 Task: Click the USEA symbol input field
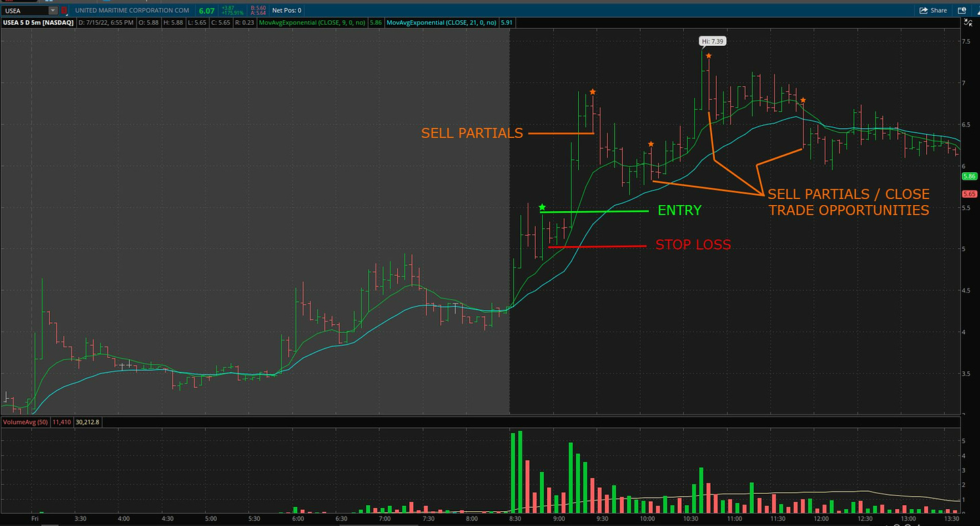click(26, 11)
